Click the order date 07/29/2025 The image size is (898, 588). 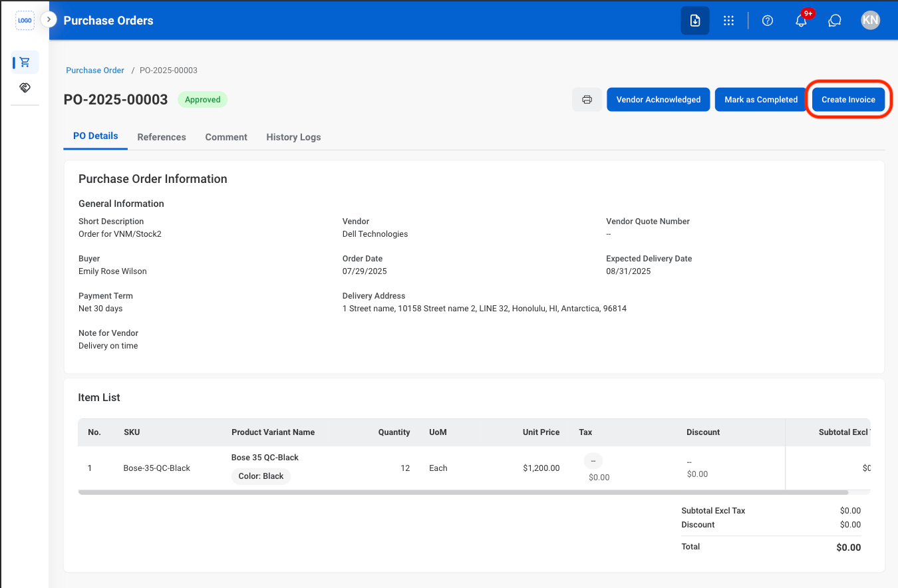pos(365,271)
